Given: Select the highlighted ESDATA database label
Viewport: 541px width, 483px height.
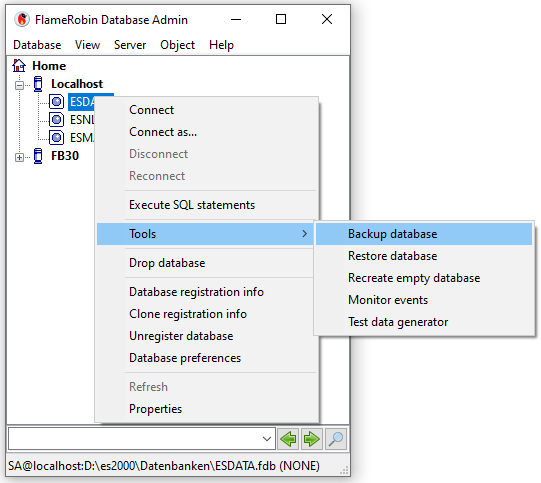Looking at the screenshot, I should (x=81, y=102).
